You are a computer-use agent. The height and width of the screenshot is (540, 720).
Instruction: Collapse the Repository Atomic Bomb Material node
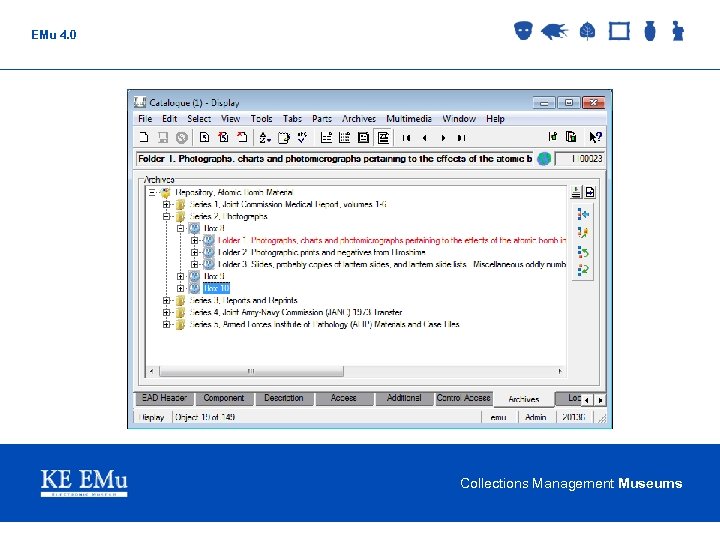152,193
